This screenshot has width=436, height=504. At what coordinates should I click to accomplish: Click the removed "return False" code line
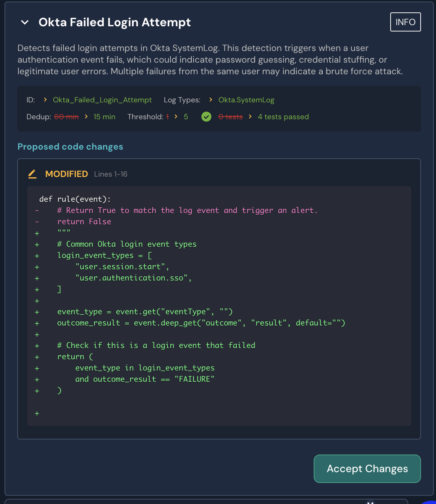click(84, 222)
